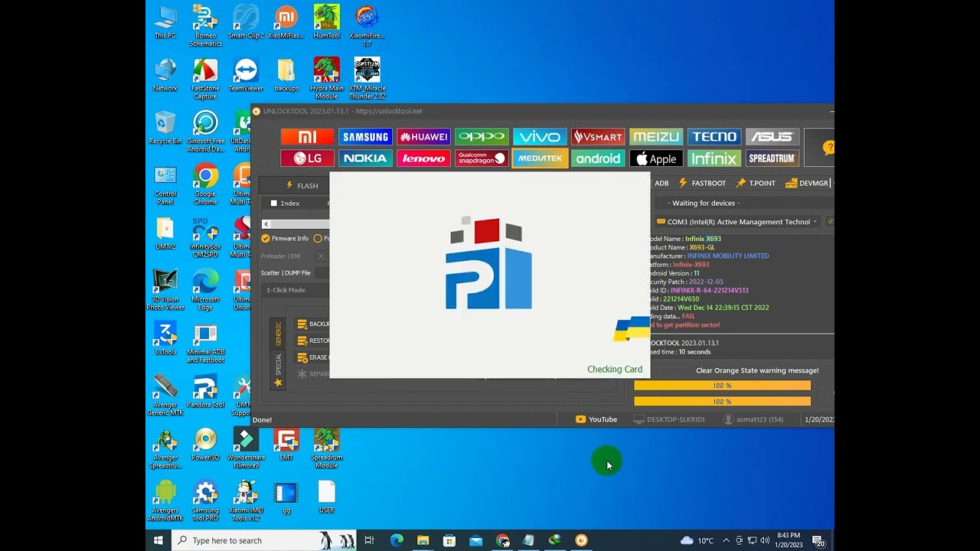The height and width of the screenshot is (551, 980).
Task: Open the FASTBOOT tab
Action: point(702,184)
